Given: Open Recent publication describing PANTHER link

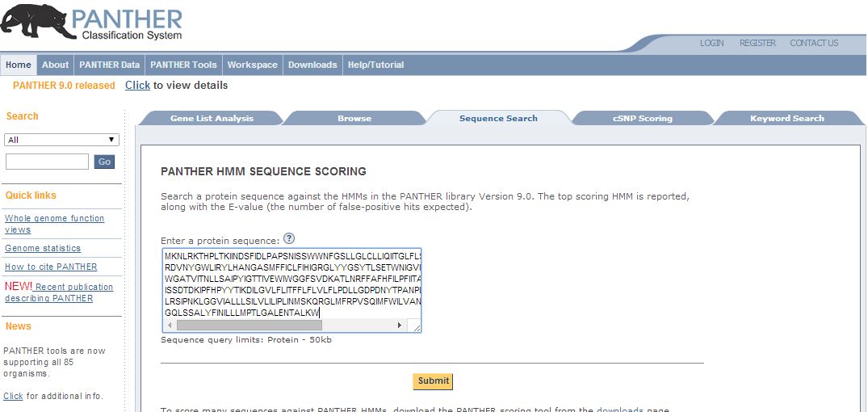Looking at the screenshot, I should [59, 292].
